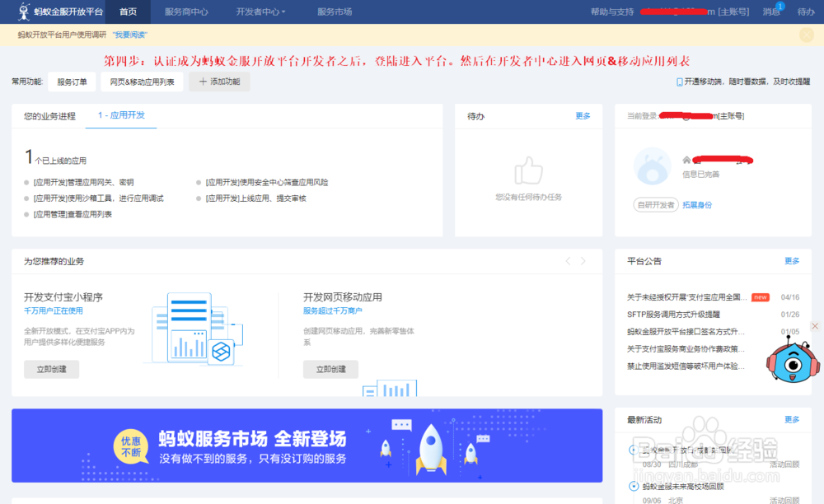Click the 添加功能 plus button
This screenshot has height=504, width=824.
(x=219, y=82)
